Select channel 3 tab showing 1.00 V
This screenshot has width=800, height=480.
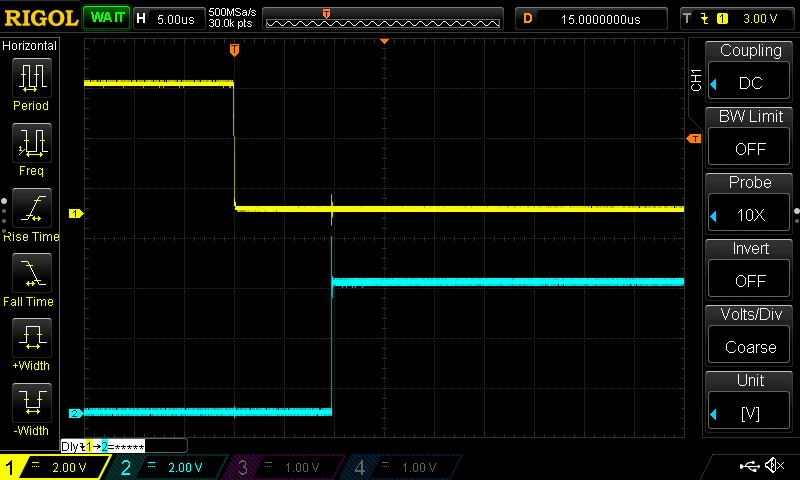pyautogui.click(x=285, y=467)
